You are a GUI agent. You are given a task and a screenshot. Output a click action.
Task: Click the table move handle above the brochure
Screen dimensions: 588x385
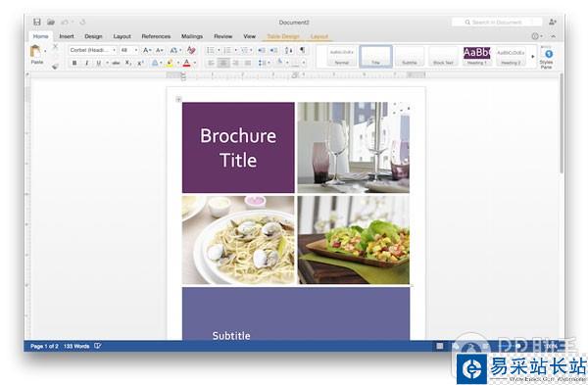coord(178,99)
